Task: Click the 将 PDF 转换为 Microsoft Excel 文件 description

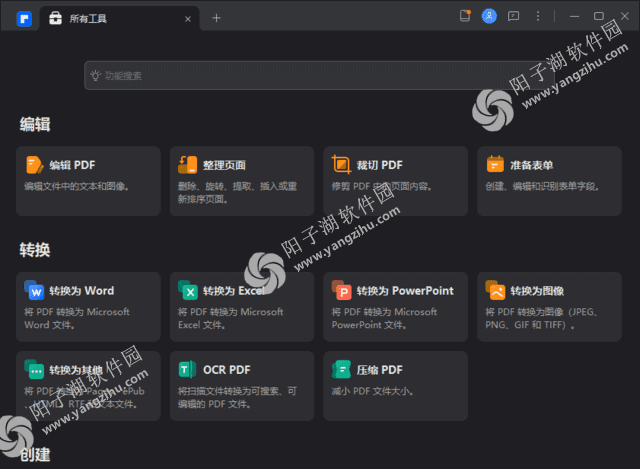Action: (231, 318)
